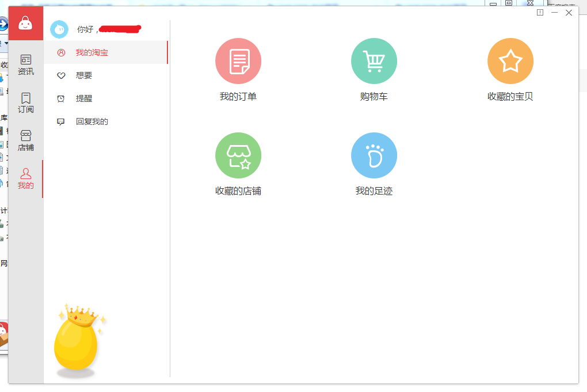Click the 收藏的宝贝 text label
587x392 pixels.
pyautogui.click(x=510, y=97)
